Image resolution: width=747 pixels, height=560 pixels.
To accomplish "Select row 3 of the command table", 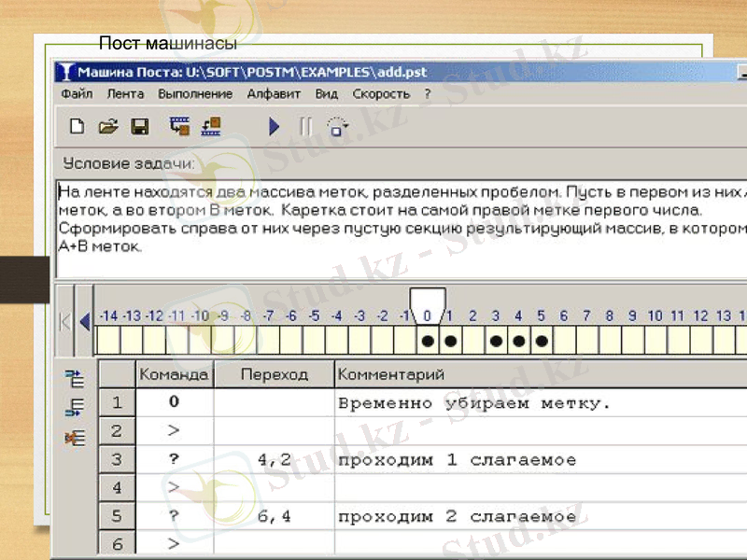I will pyautogui.click(x=116, y=459).
